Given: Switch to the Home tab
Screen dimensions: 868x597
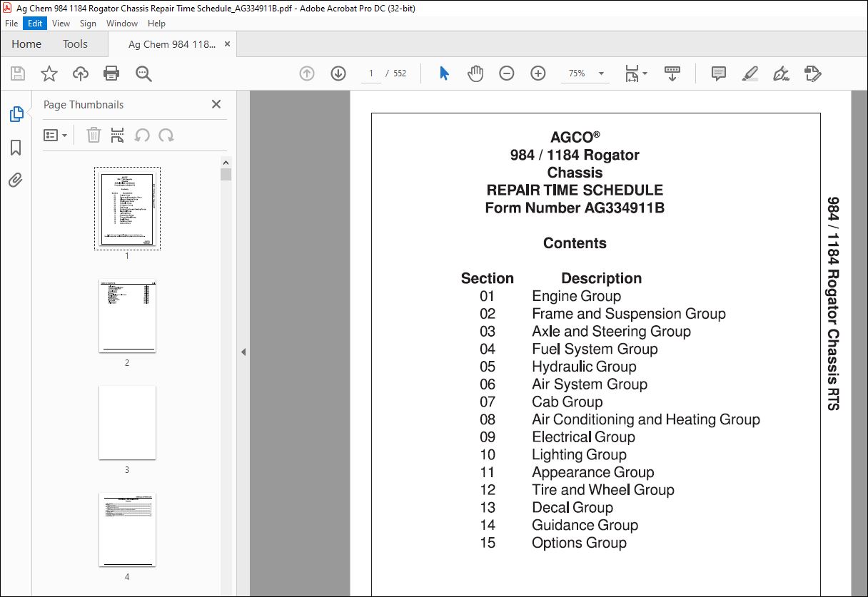Looking at the screenshot, I should (x=26, y=44).
